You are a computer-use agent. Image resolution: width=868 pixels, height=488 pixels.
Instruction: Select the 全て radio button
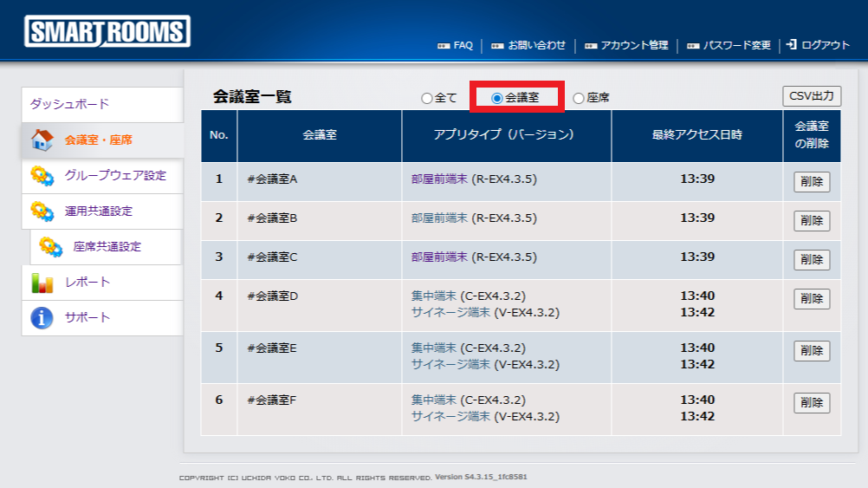click(x=427, y=99)
